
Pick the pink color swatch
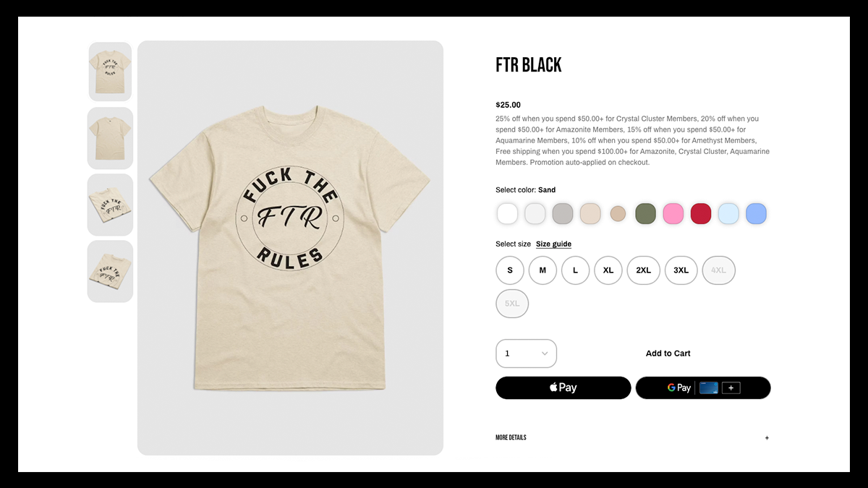coord(673,214)
